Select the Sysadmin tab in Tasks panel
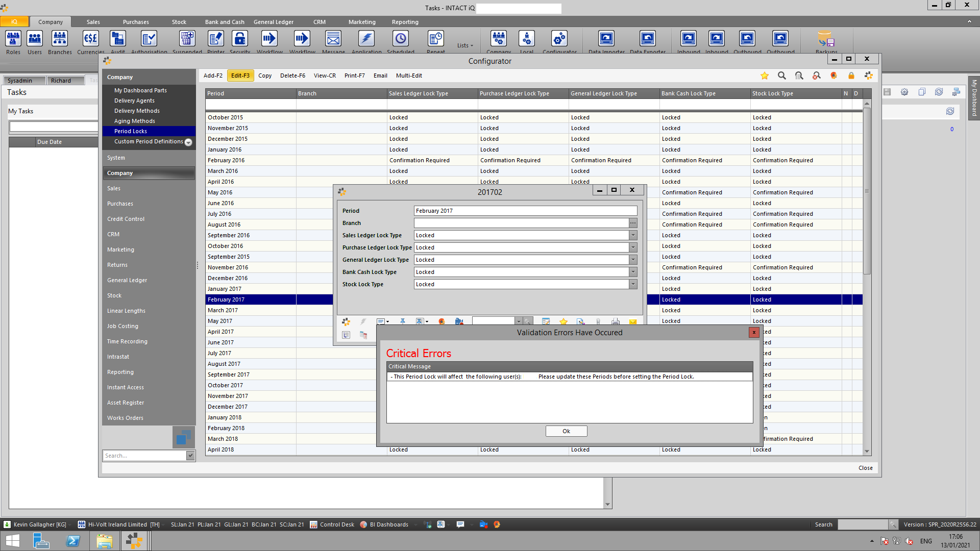 pyautogui.click(x=22, y=80)
